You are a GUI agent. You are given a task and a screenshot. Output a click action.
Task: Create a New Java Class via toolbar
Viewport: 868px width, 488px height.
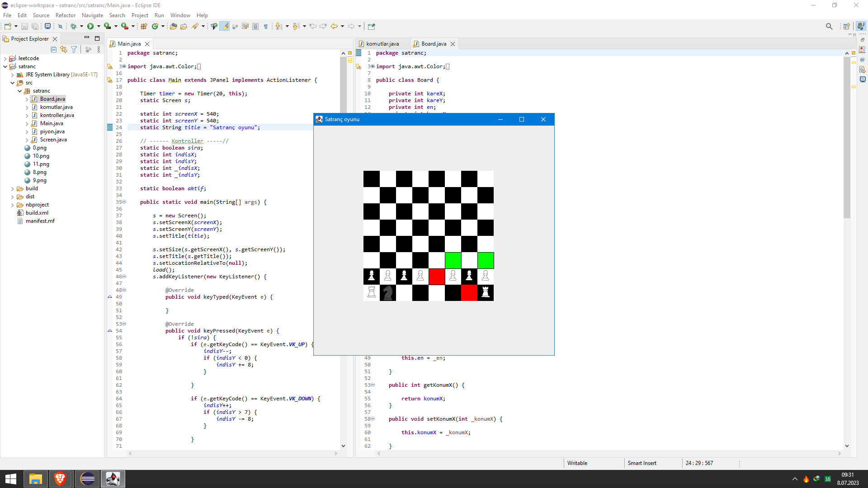click(155, 26)
